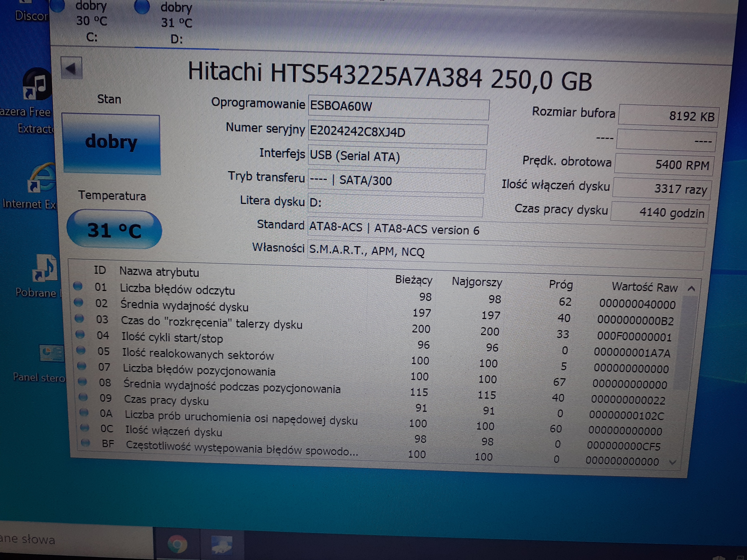747x560 pixels.
Task: Click the rotation speed field 5400 RPM
Action: (664, 164)
